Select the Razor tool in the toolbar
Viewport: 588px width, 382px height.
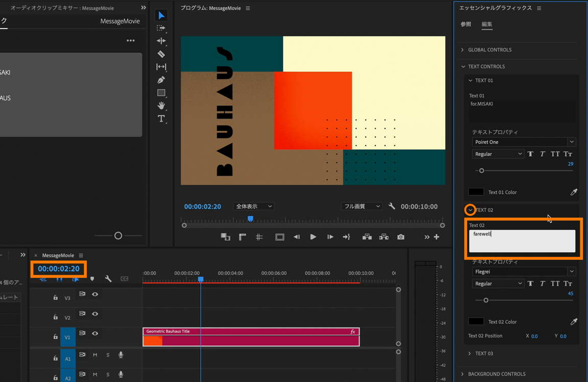pos(161,54)
